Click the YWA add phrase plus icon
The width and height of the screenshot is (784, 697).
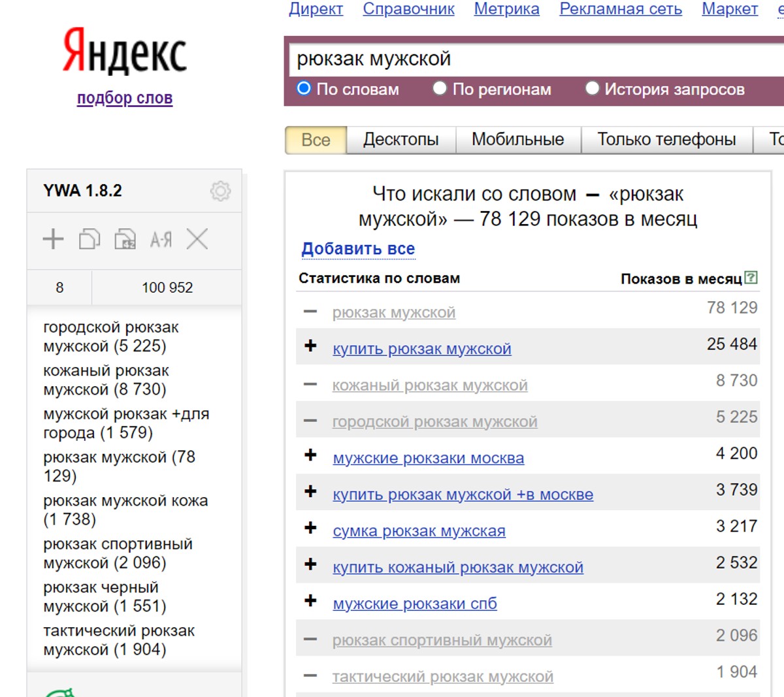[x=53, y=239]
